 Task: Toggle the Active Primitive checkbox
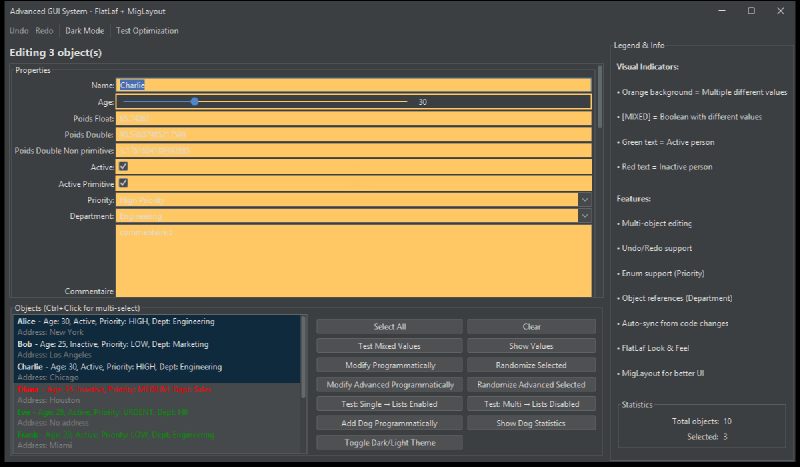(123, 183)
